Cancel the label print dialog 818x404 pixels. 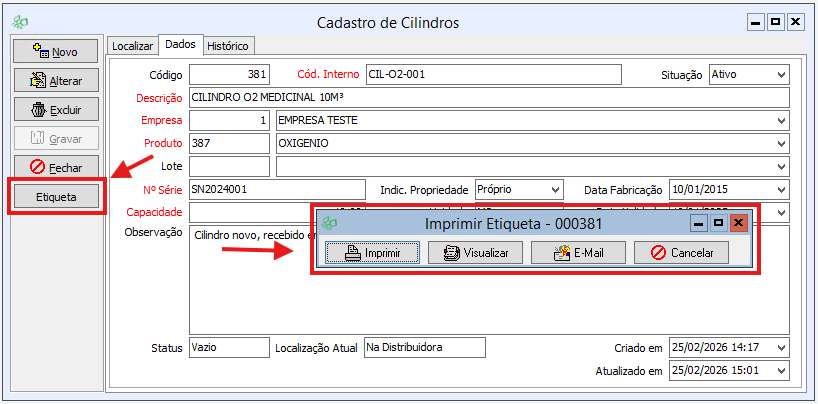pyautogui.click(x=680, y=253)
